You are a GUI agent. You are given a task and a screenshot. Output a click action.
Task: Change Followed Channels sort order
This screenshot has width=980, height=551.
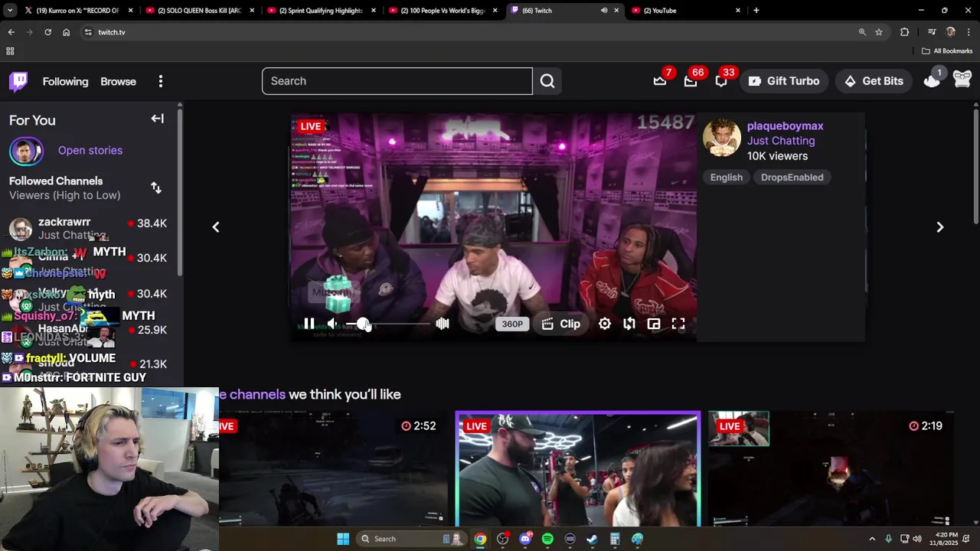[x=156, y=187]
